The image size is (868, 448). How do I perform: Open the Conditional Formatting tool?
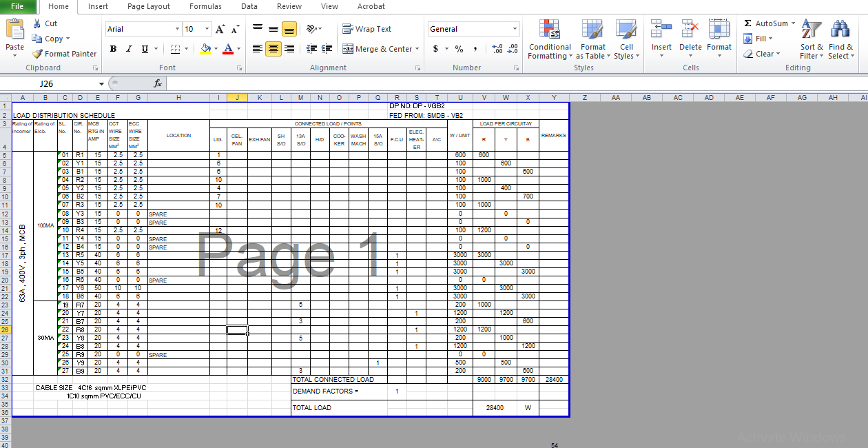(550, 39)
